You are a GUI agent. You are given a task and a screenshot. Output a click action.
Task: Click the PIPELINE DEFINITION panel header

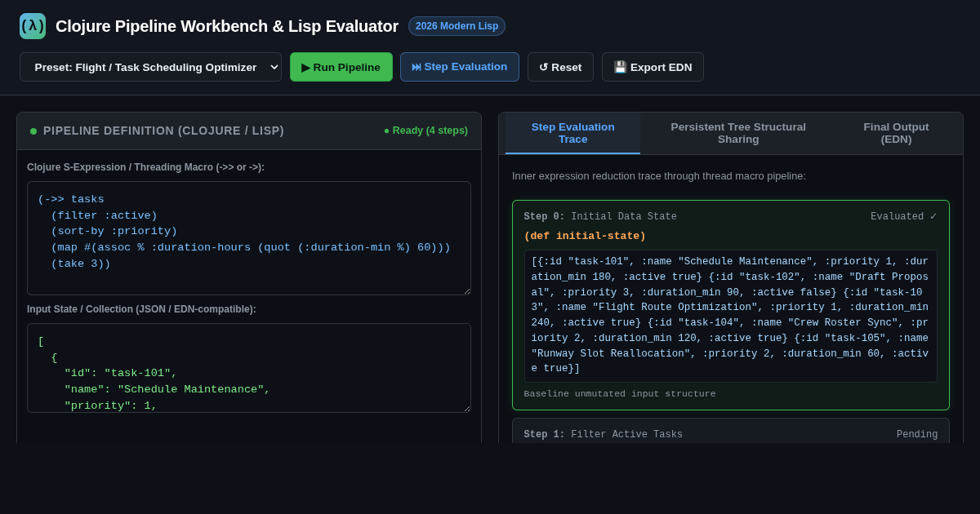pos(249,131)
